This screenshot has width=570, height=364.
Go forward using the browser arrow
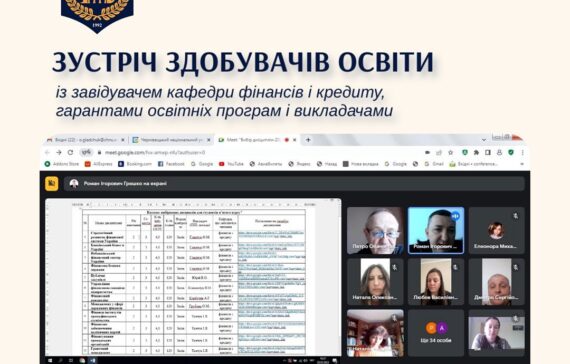tap(59, 152)
